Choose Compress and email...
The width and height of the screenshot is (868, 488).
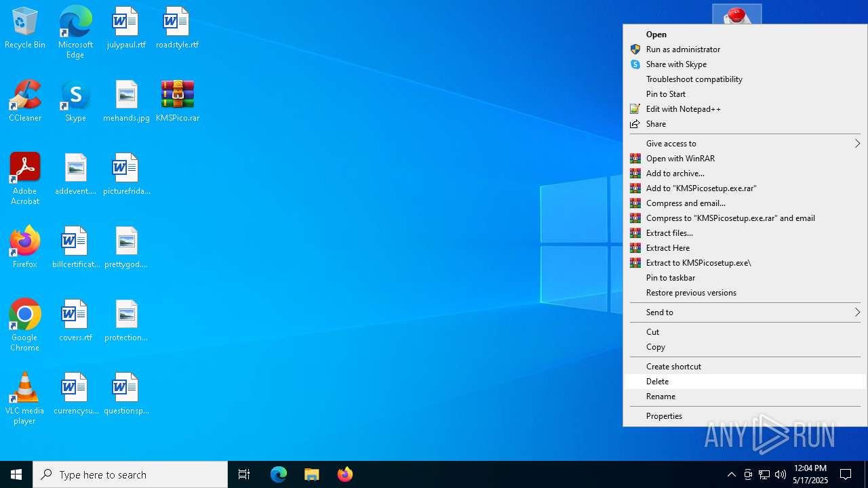745,203
